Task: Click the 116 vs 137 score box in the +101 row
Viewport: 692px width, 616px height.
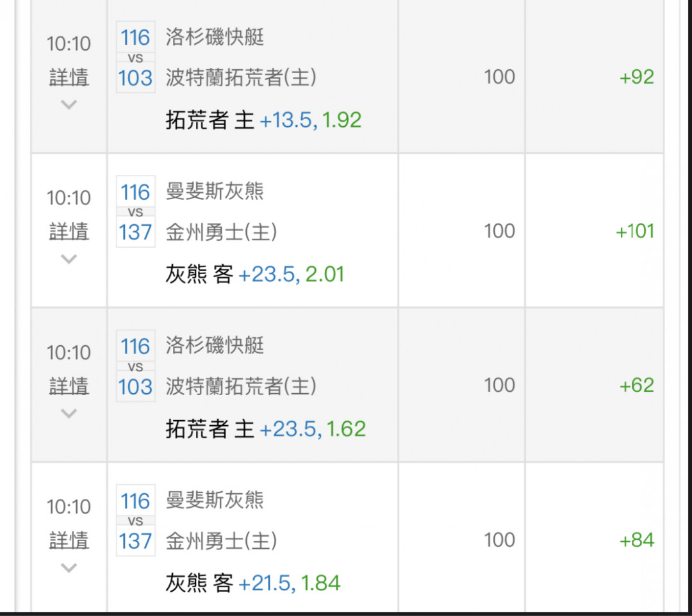Action: (135, 212)
